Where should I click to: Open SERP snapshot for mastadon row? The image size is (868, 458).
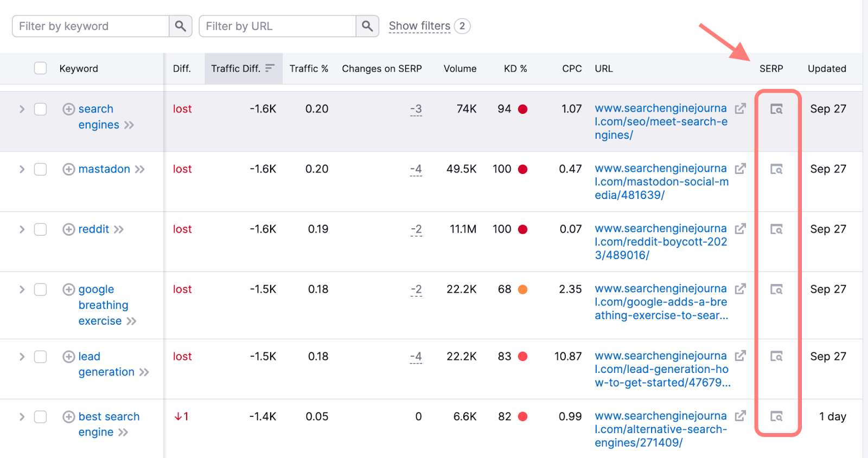[776, 170]
